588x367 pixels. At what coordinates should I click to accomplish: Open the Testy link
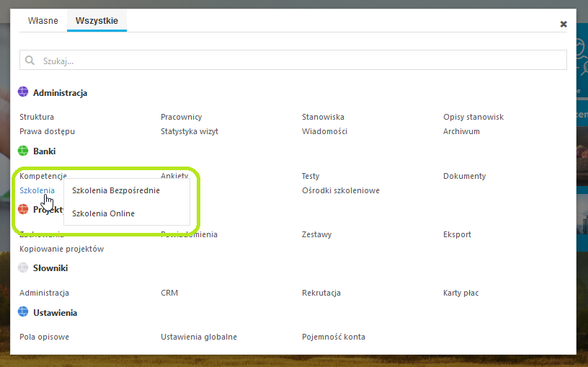(x=311, y=176)
